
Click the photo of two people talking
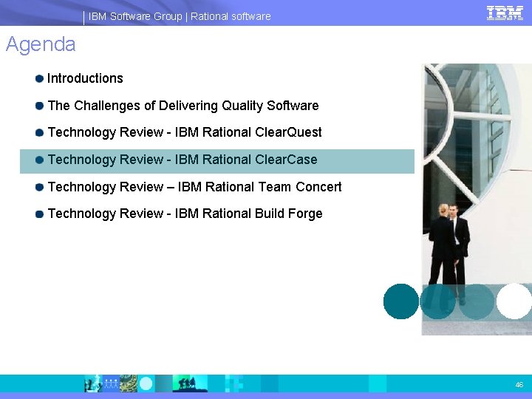point(477,199)
